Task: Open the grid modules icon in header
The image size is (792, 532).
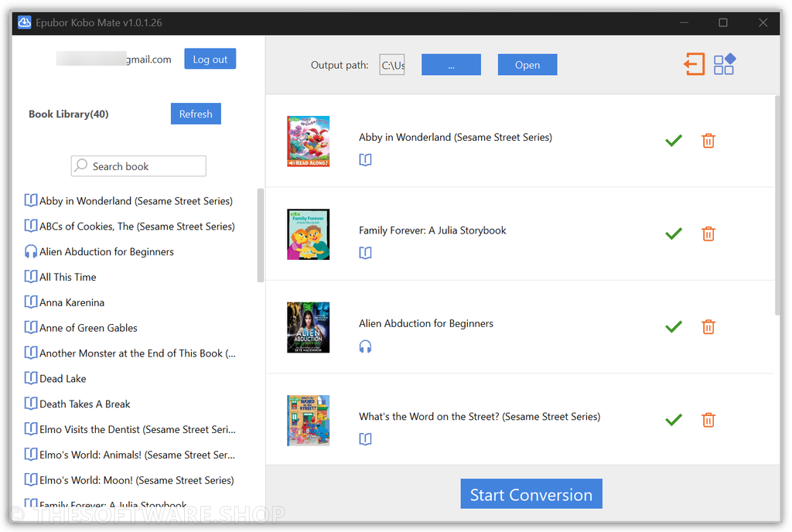Action: tap(724, 65)
